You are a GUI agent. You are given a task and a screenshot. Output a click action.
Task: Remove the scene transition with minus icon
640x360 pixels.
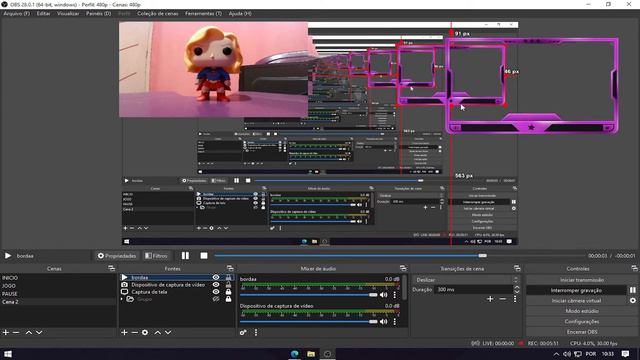coord(503,299)
